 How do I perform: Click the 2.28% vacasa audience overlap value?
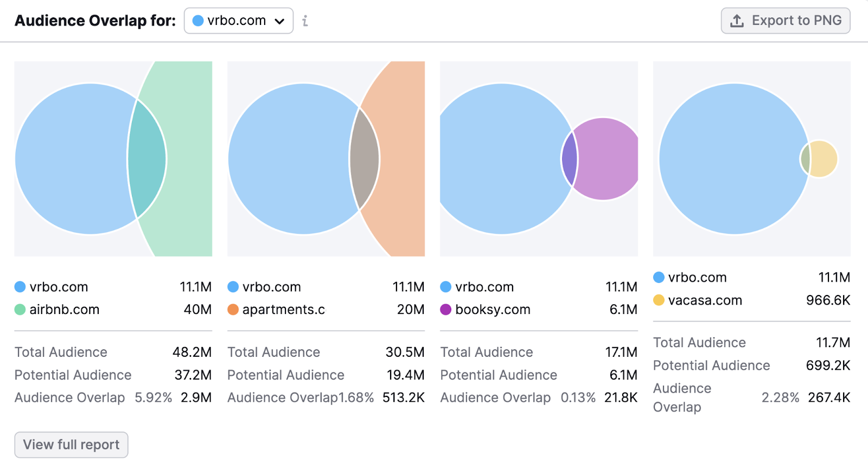pos(780,397)
